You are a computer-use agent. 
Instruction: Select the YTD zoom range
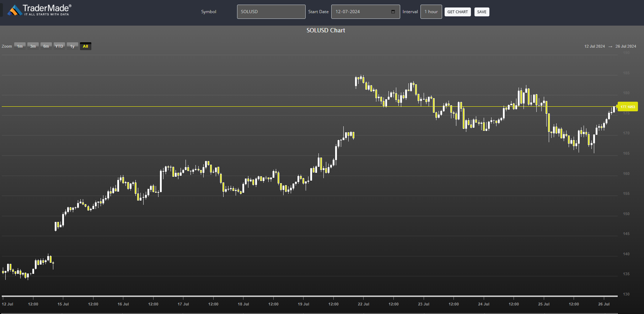(59, 46)
